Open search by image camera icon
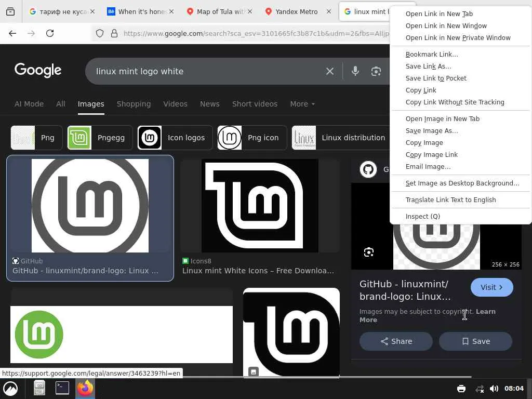532x399 pixels. (376, 71)
